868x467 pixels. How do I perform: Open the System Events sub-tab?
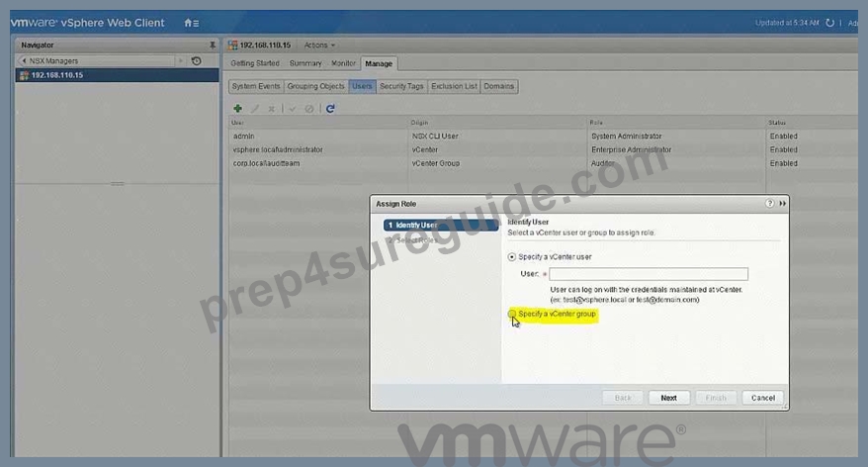256,86
